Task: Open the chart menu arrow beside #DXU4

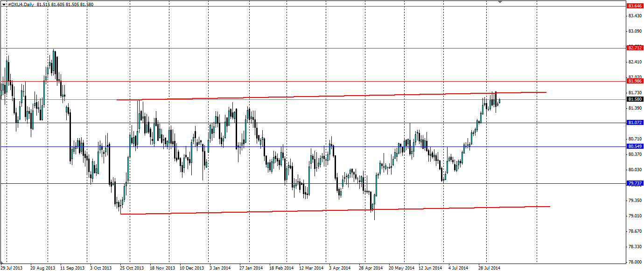Action: (4, 4)
